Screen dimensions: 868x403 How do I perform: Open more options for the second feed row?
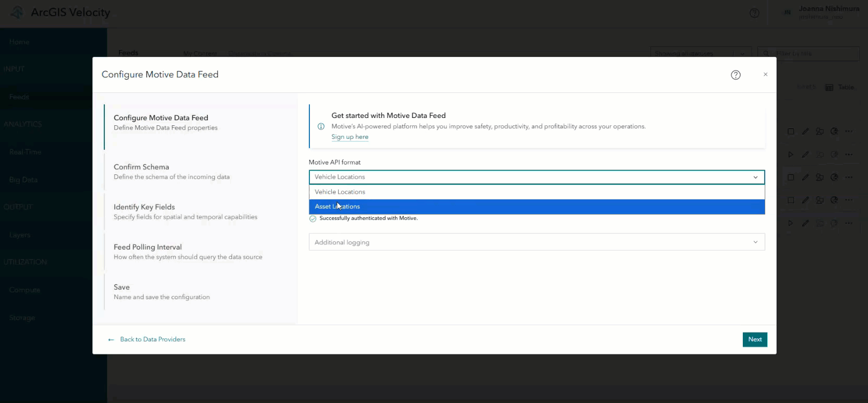click(x=849, y=155)
